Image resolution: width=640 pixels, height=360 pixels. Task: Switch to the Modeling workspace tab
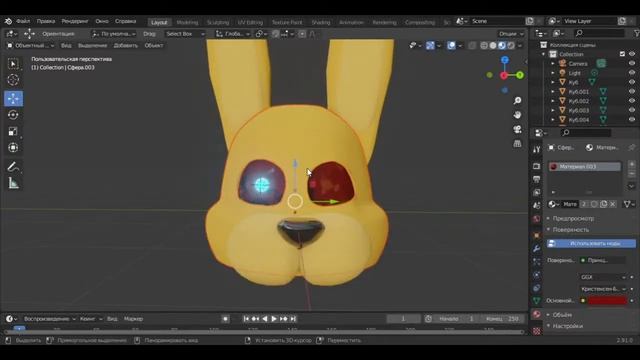point(187,22)
